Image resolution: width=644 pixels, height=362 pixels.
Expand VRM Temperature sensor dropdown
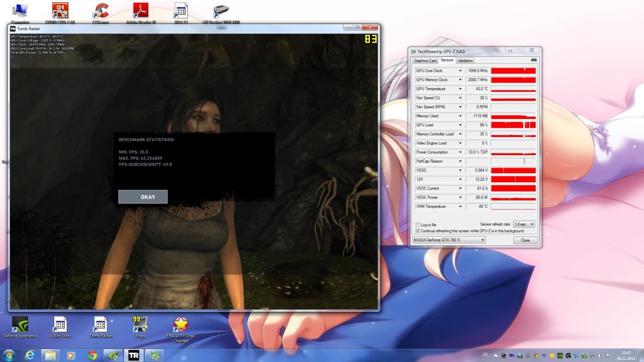tap(460, 206)
